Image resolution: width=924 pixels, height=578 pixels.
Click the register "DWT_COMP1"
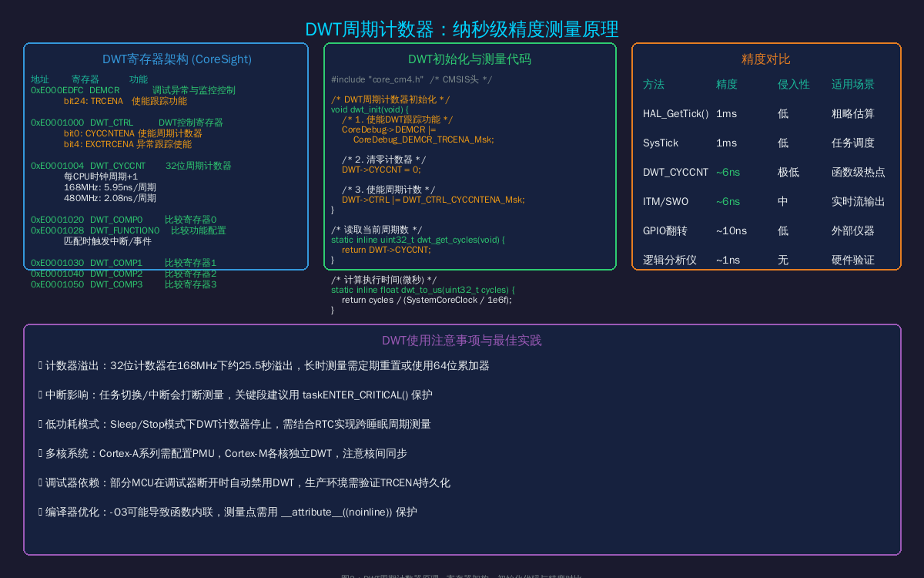click(116, 263)
